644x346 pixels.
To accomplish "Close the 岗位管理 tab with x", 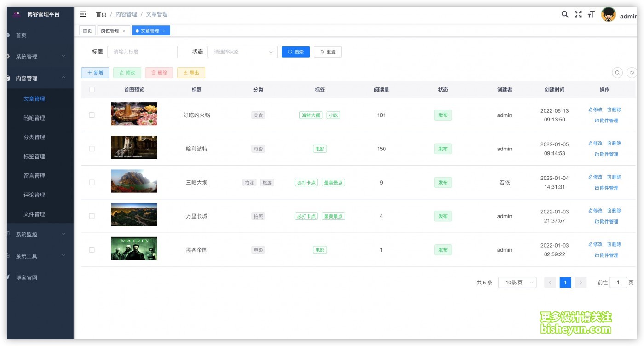I will coord(123,31).
